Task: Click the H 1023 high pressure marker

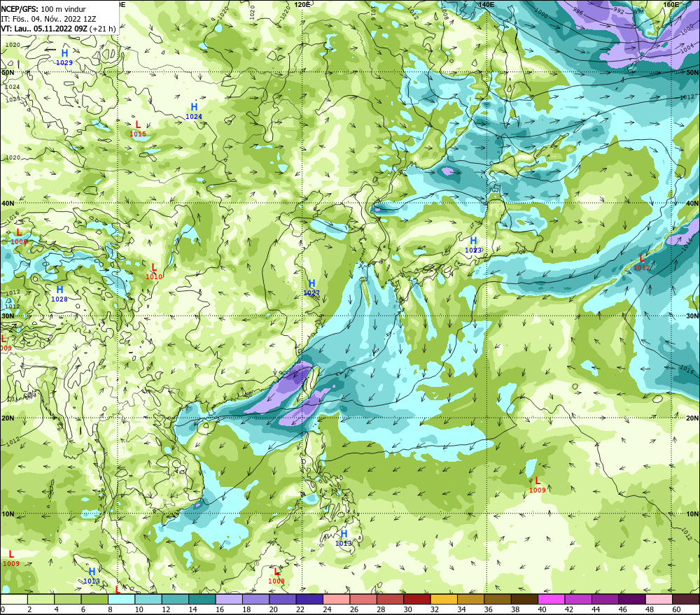Action: coord(473,245)
